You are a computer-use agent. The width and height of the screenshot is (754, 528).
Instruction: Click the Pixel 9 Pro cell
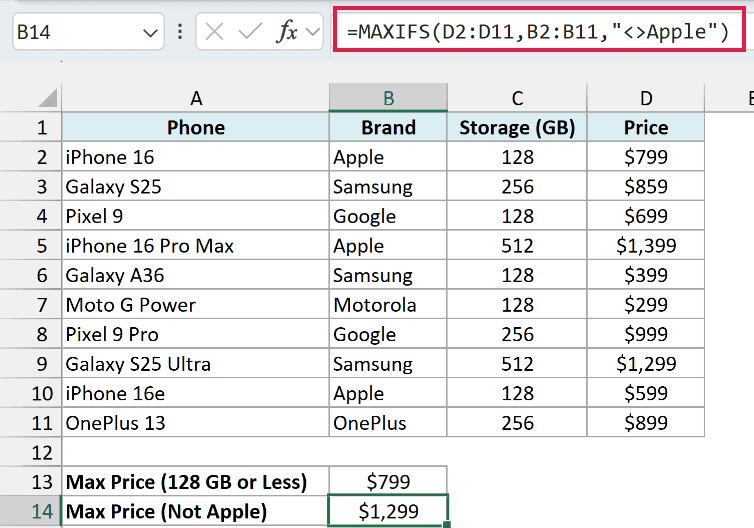pyautogui.click(x=196, y=334)
